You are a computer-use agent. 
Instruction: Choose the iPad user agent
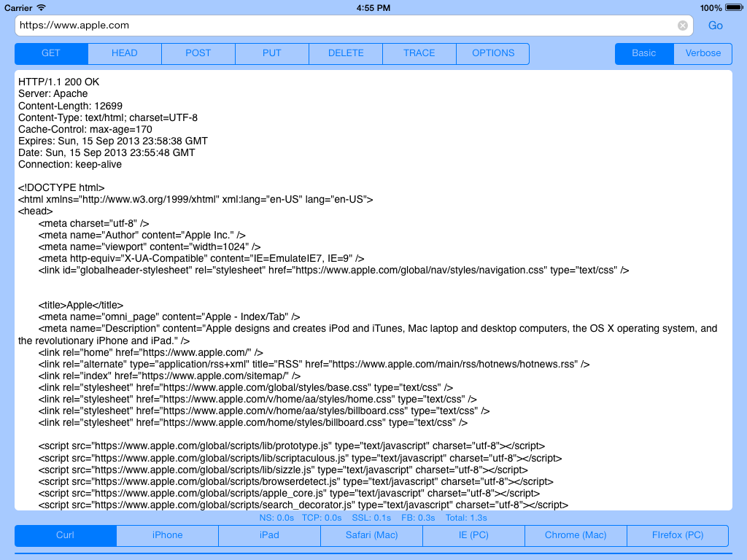coord(269,535)
